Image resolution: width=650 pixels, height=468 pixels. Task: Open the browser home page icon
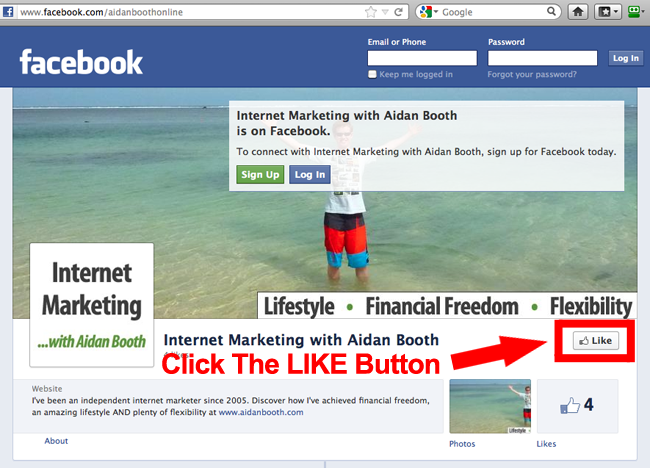point(577,12)
